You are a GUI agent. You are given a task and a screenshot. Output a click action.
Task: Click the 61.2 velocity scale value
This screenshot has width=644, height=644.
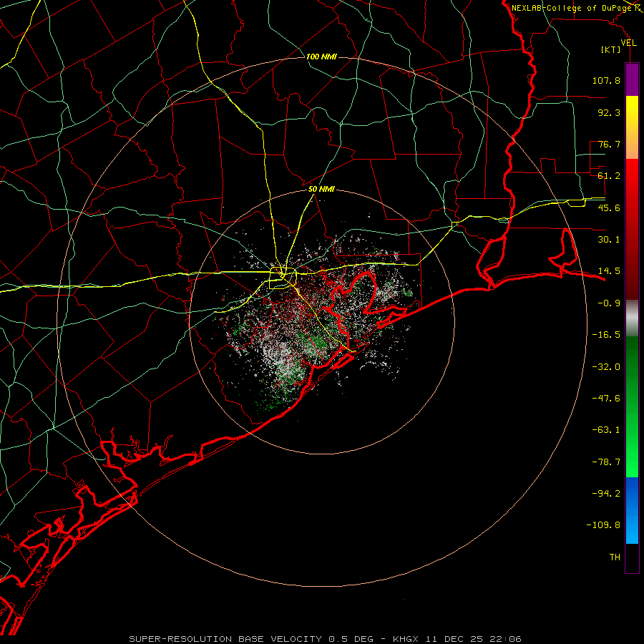point(609,176)
